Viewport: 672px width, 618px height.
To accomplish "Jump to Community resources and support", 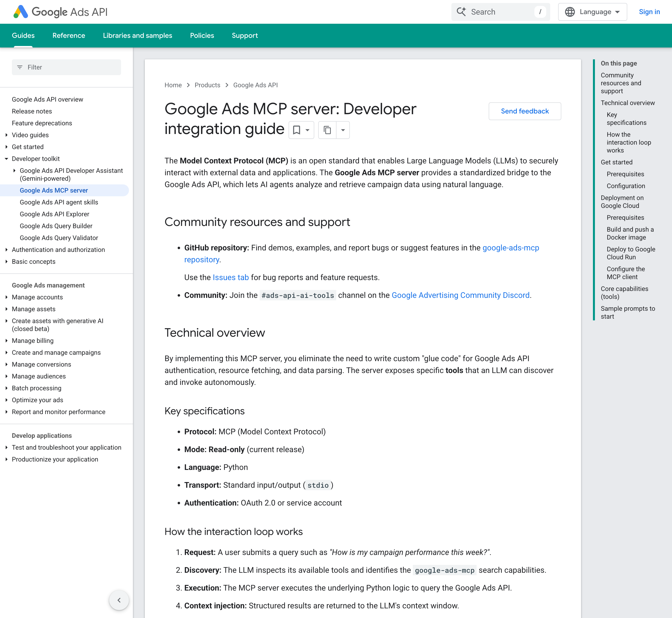I will 621,83.
